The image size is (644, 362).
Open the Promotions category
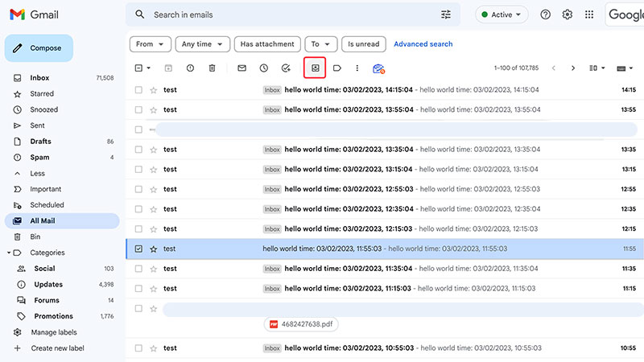click(x=62, y=316)
